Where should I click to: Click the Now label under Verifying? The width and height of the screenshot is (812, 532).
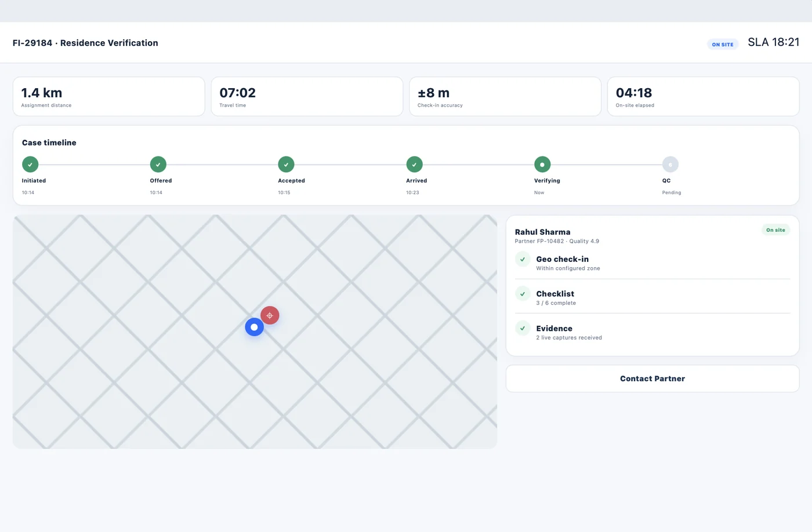click(539, 192)
